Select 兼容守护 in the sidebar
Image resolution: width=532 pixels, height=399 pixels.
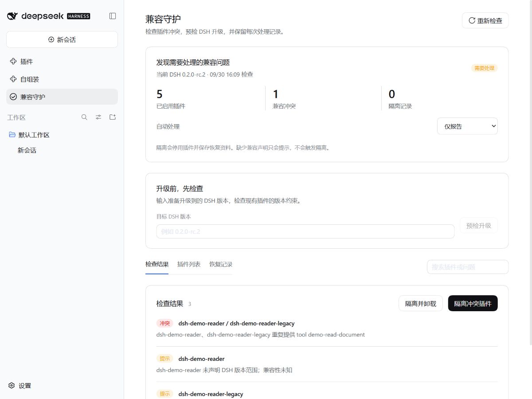62,97
